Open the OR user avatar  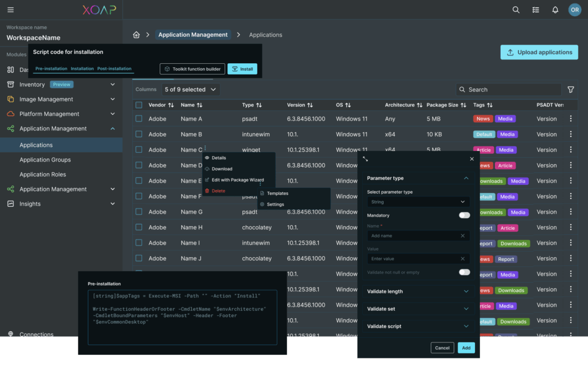click(574, 10)
